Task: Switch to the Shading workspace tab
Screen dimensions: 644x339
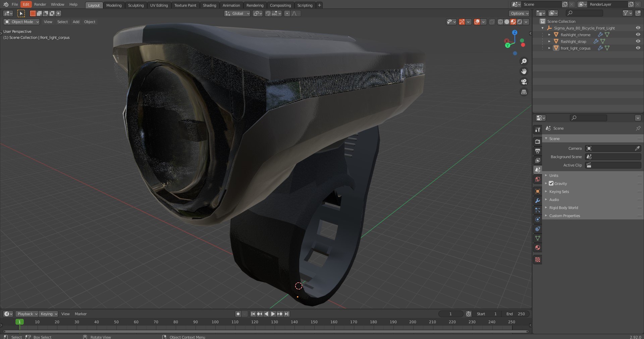Action: pyautogui.click(x=209, y=5)
